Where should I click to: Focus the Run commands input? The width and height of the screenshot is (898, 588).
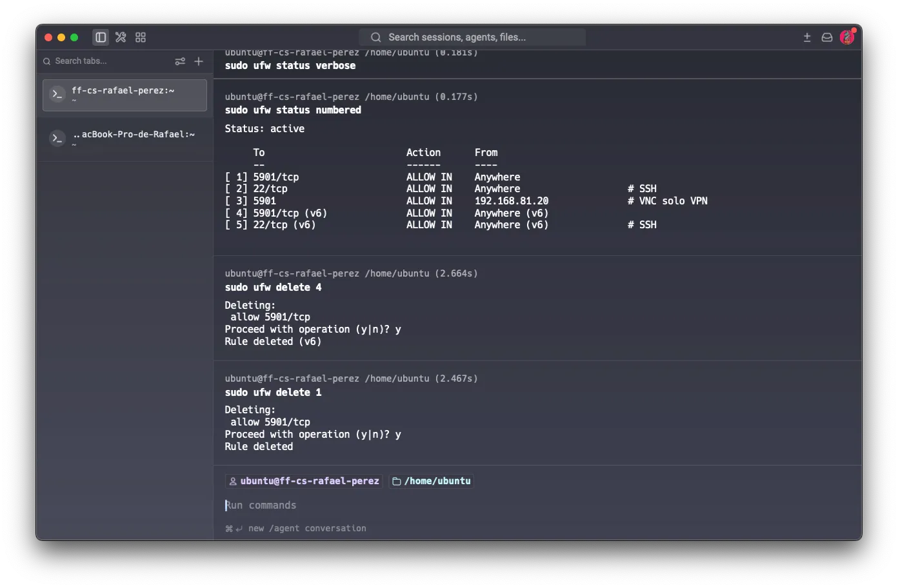pyautogui.click(x=537, y=505)
